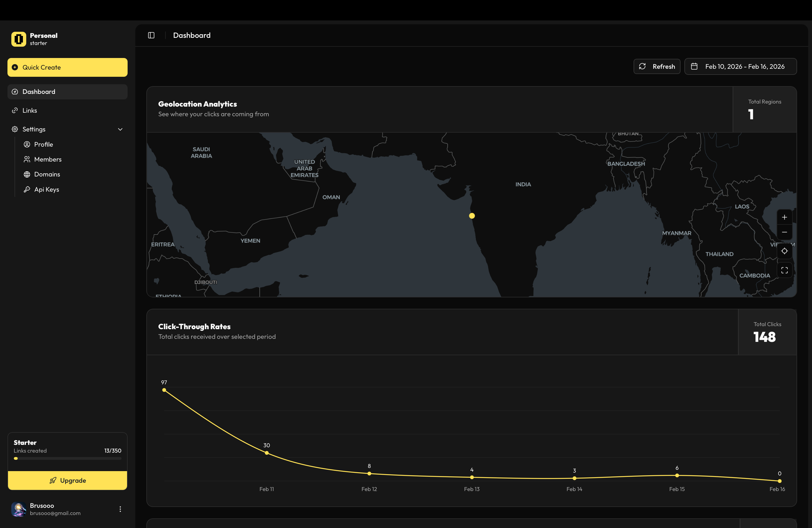Open user menu three-dots icon

120,509
